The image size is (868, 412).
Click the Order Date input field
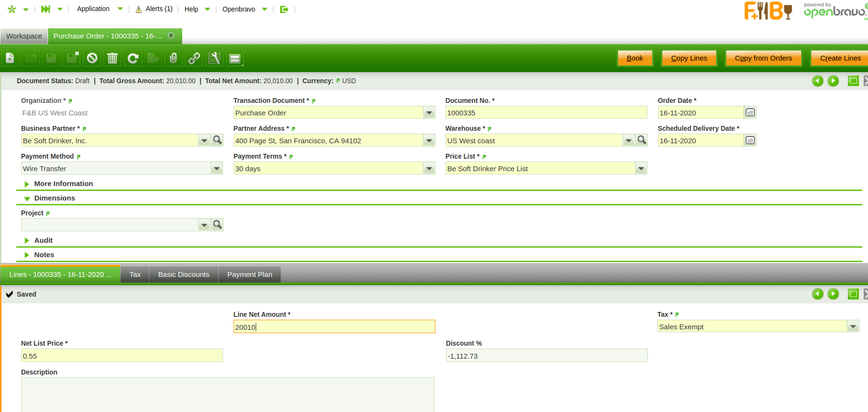701,113
